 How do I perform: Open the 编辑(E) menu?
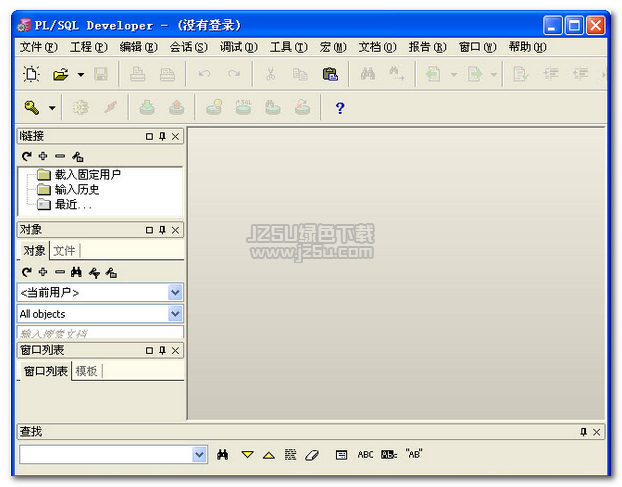tap(138, 47)
